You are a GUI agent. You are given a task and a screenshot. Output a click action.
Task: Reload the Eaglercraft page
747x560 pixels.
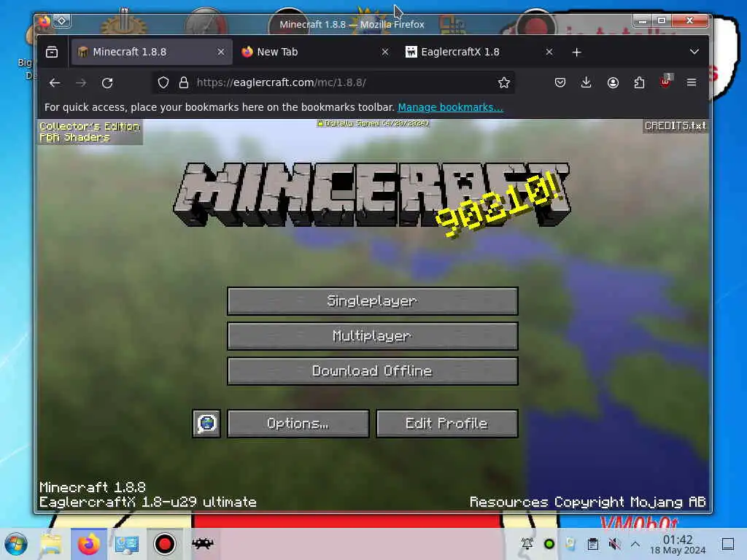click(107, 83)
